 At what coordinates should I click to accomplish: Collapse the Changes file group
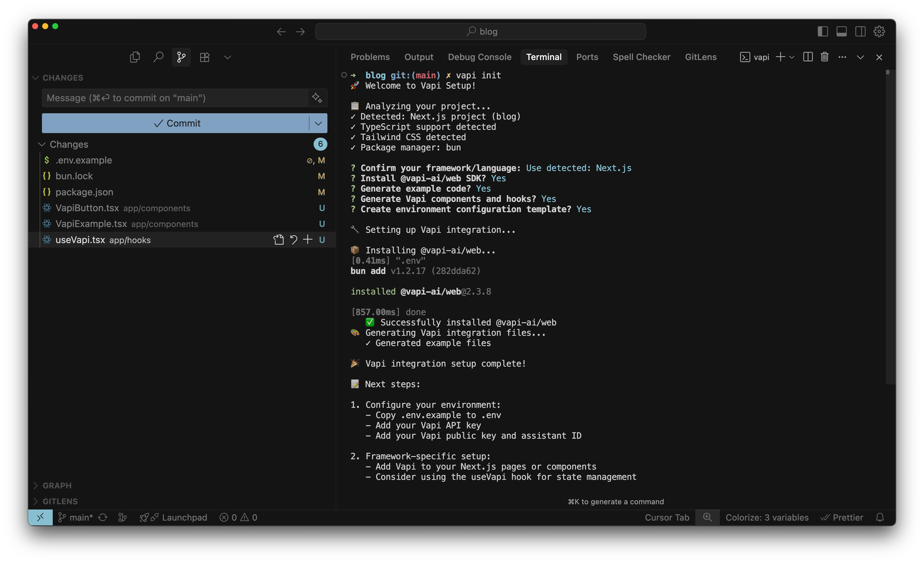(x=69, y=144)
